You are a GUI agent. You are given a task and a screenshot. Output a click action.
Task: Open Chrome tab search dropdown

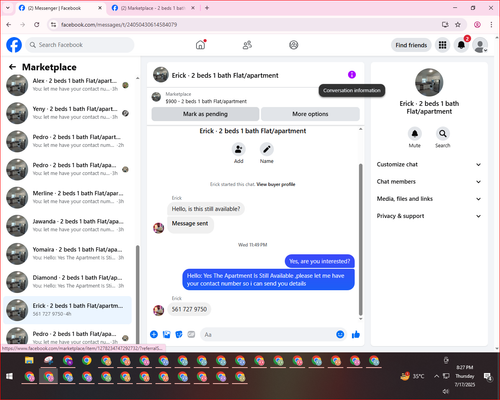pyautogui.click(x=8, y=8)
